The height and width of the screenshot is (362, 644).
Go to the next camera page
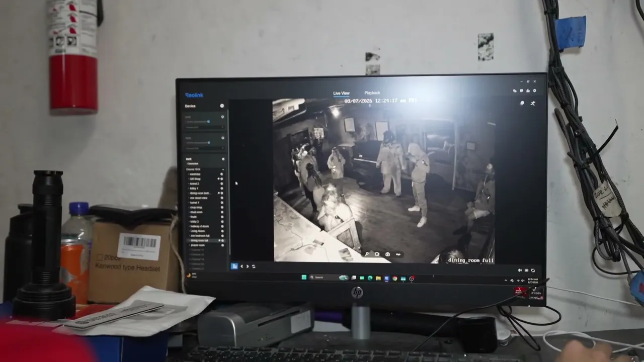[x=247, y=266]
